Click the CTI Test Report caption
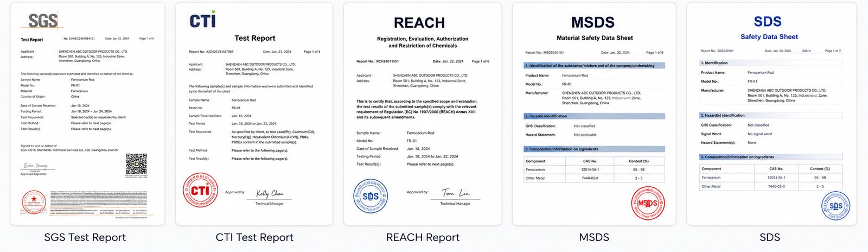This screenshot has height=252, width=868. tap(254, 237)
